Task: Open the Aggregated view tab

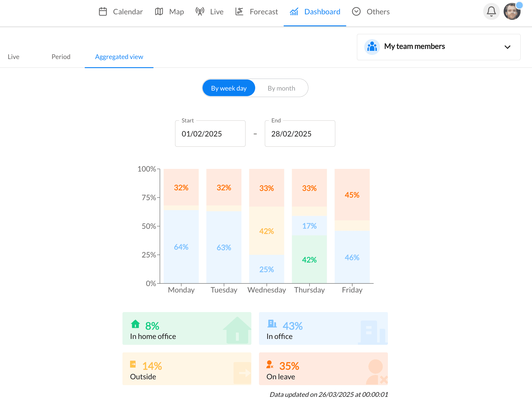Action: 119,57
